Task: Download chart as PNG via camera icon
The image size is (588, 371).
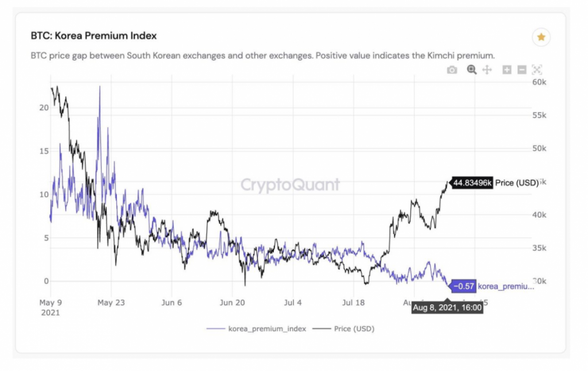Action: pyautogui.click(x=452, y=70)
